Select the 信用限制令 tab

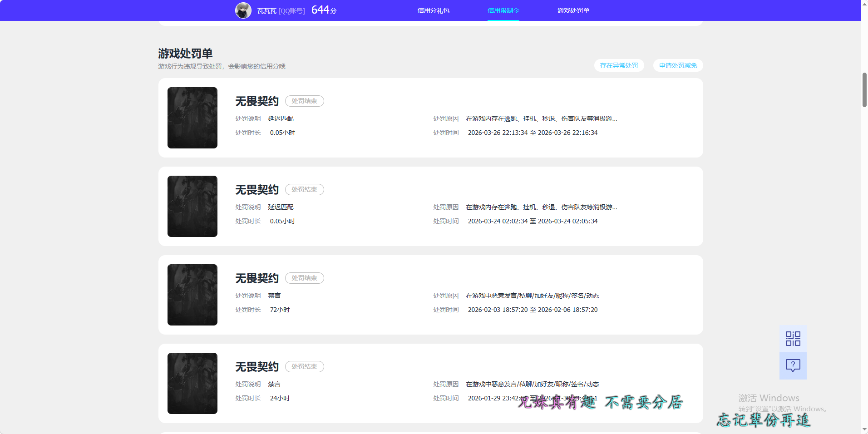coord(503,10)
